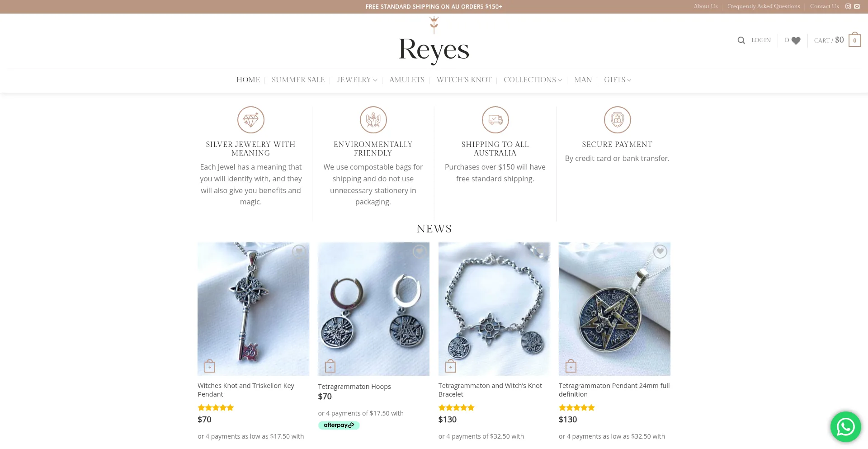The image size is (868, 449).
Task: Open the wishlist heart icon in header
Action: 796,40
